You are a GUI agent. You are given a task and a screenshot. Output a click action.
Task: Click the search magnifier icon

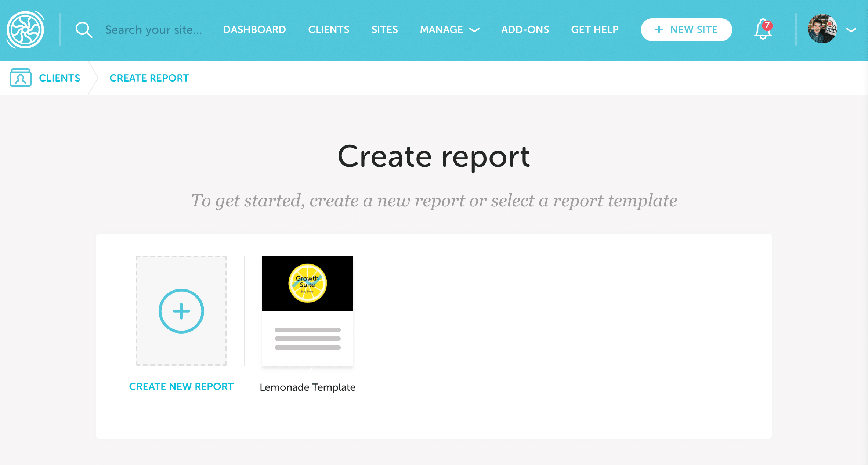pos(84,30)
